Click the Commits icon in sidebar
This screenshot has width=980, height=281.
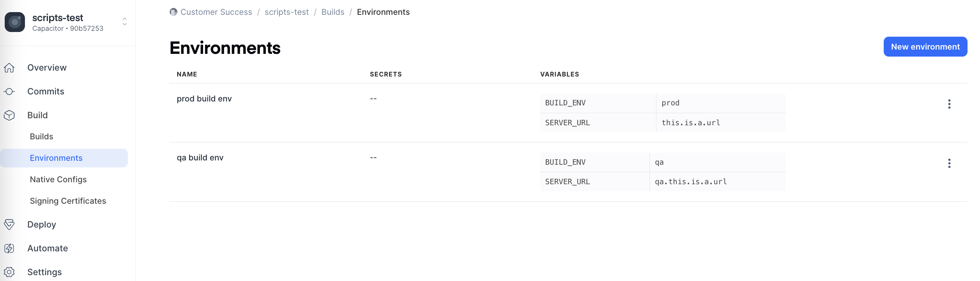(9, 92)
